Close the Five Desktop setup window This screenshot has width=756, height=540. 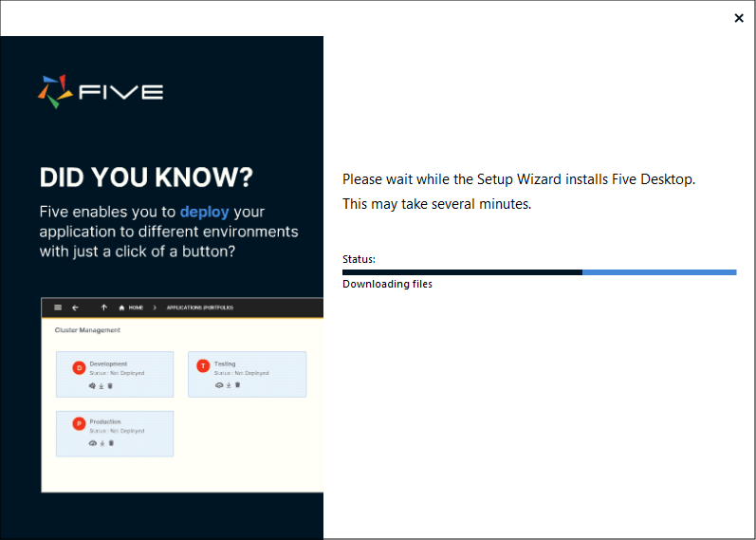tap(739, 18)
